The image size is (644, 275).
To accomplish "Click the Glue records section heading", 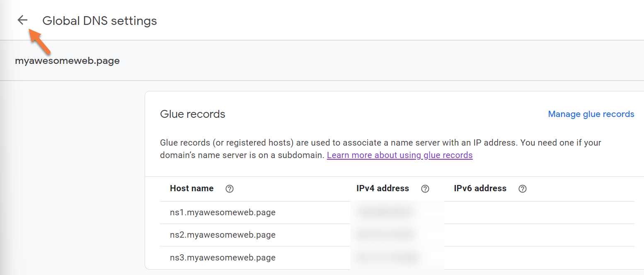I will pyautogui.click(x=192, y=114).
